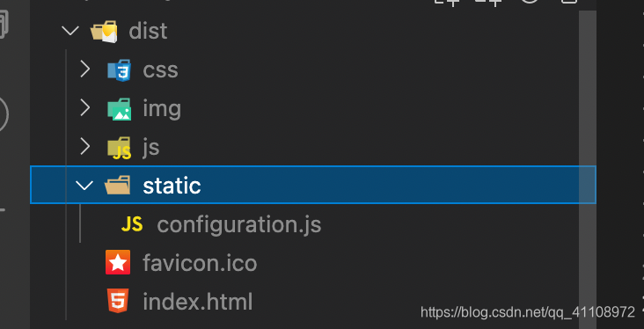Click the dist folder icon
This screenshot has width=644, height=329.
(104, 32)
